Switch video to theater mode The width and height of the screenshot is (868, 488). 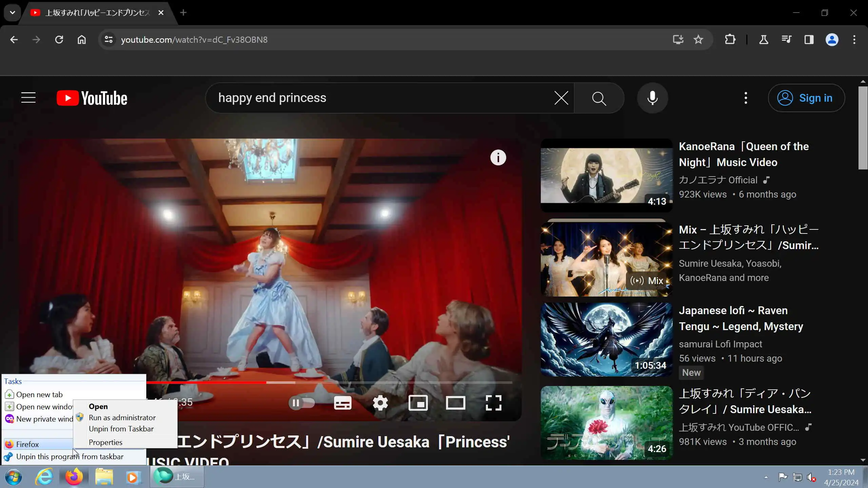(455, 403)
